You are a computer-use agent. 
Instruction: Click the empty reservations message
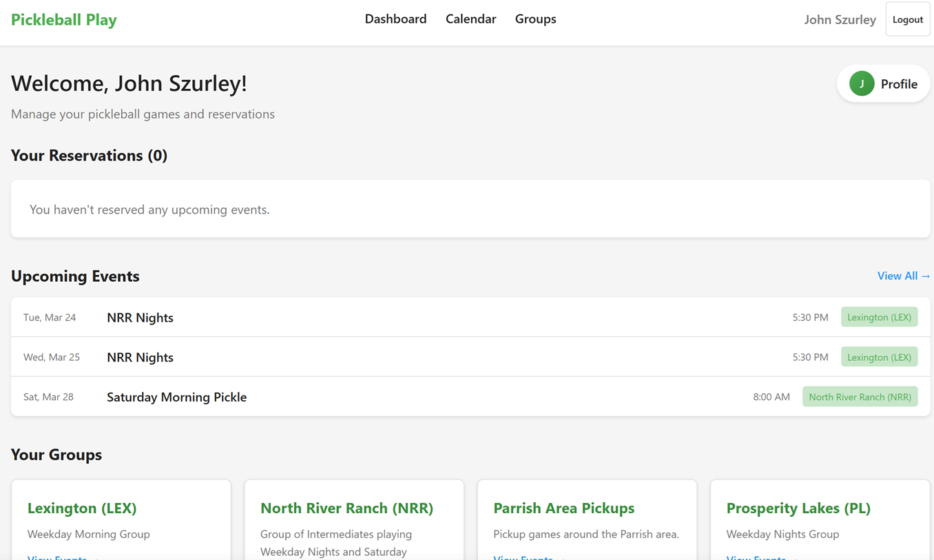[x=149, y=209]
